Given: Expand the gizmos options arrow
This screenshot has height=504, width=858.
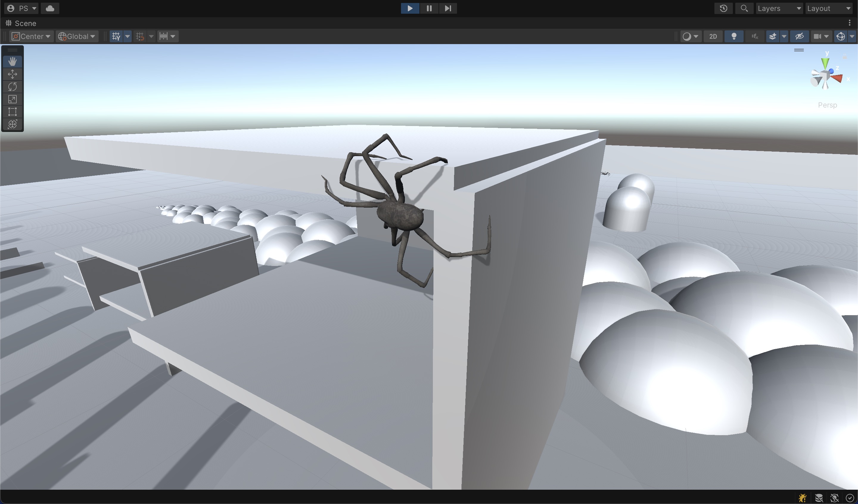Looking at the screenshot, I should point(852,36).
